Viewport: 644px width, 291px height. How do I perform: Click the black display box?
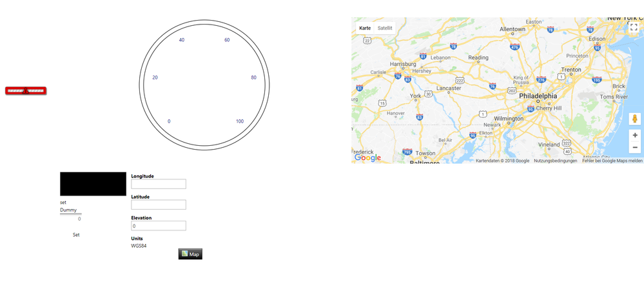93,184
